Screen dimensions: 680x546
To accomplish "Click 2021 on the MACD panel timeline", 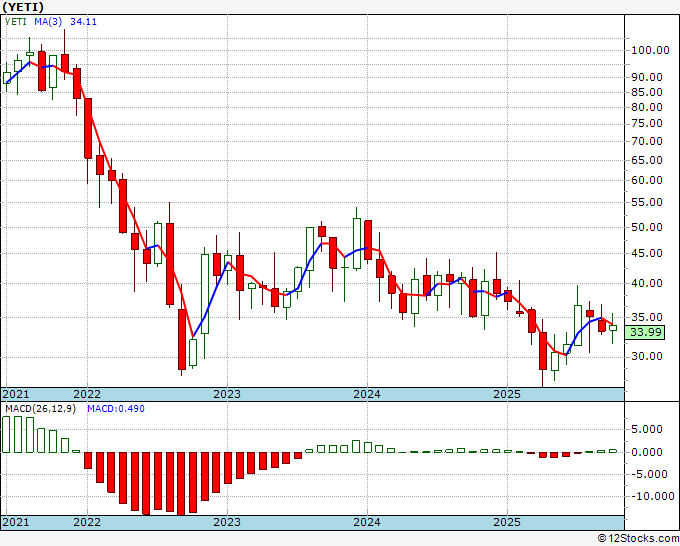I will pyautogui.click(x=16, y=522).
